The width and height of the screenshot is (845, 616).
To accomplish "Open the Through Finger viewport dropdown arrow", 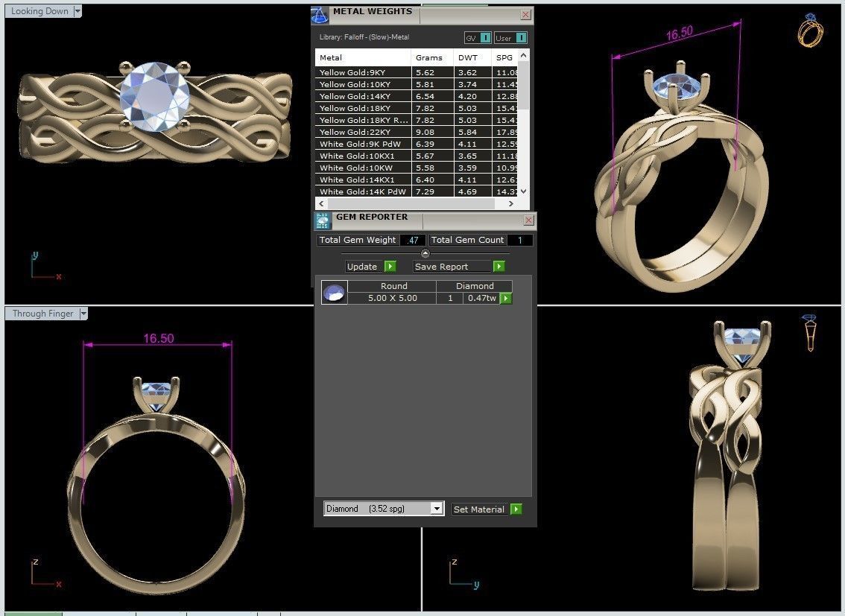I will (x=83, y=314).
